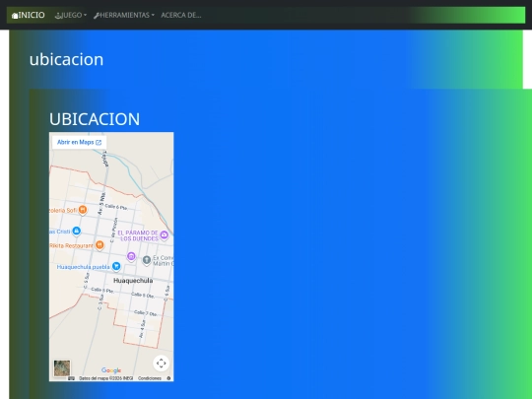This screenshot has width=532, height=399.
Task: Click the Huaquechula puebla shopping marker
Action: point(116,266)
